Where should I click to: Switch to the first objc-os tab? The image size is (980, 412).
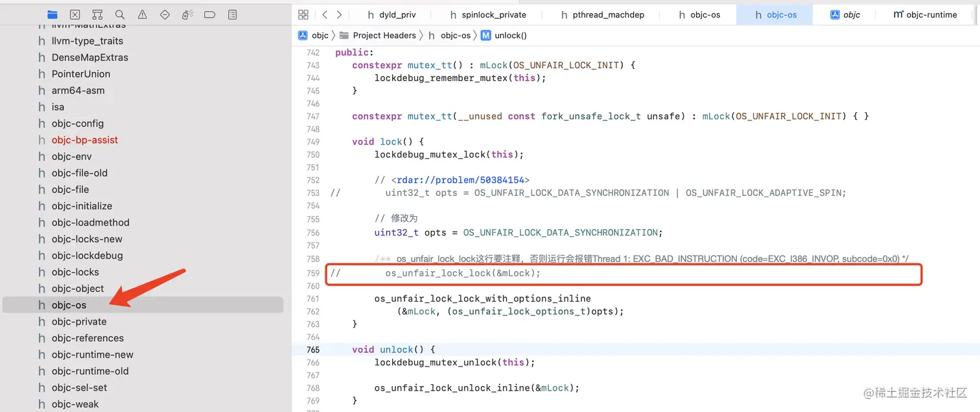(x=700, y=14)
